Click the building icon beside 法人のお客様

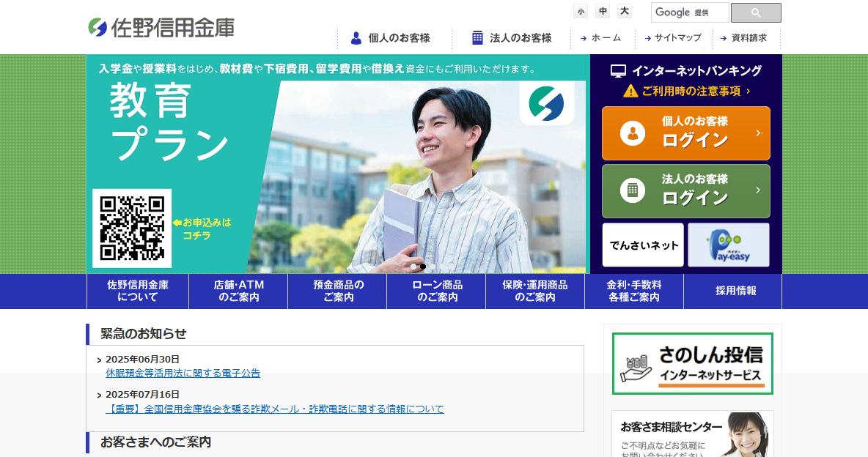[x=477, y=37]
